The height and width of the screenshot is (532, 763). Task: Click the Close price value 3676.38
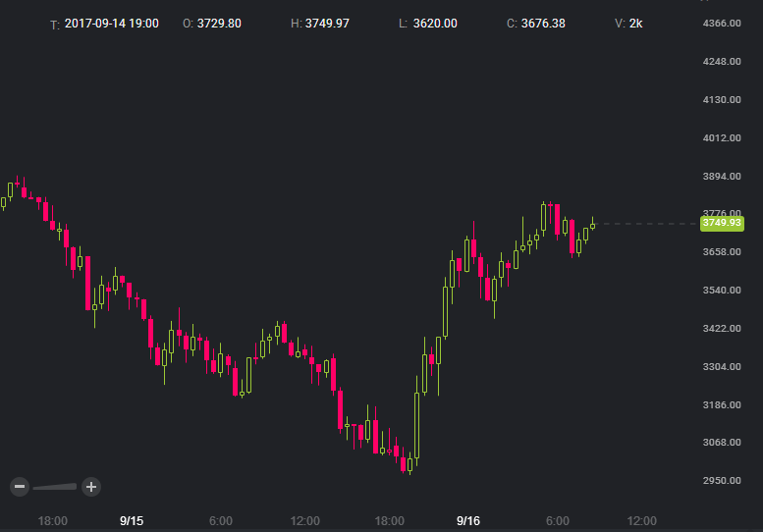coord(543,23)
